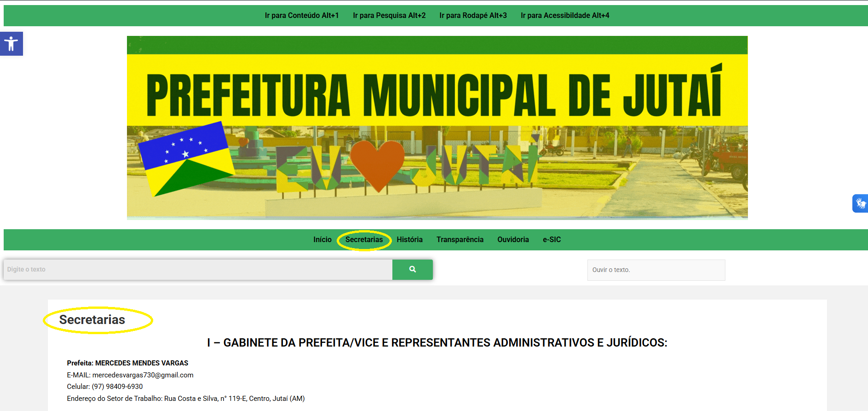Click the Gabinete da Prefeita section heading
Screen dimensions: 868x411
(x=437, y=343)
